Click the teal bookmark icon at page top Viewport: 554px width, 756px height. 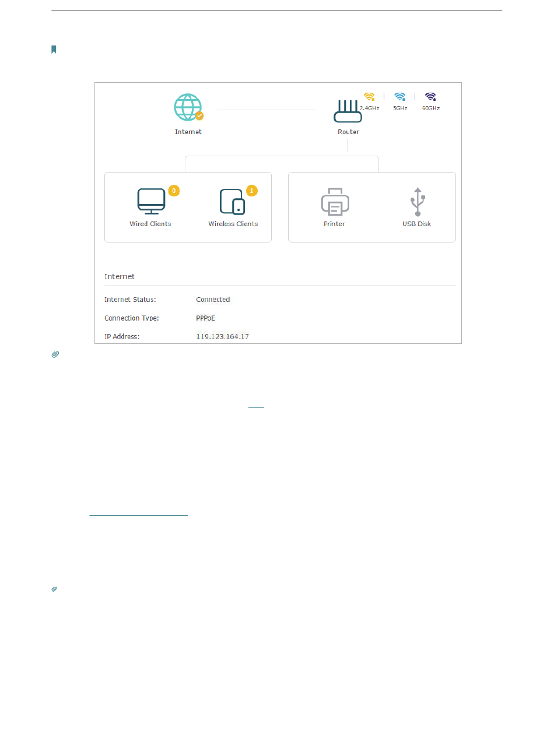click(x=54, y=50)
